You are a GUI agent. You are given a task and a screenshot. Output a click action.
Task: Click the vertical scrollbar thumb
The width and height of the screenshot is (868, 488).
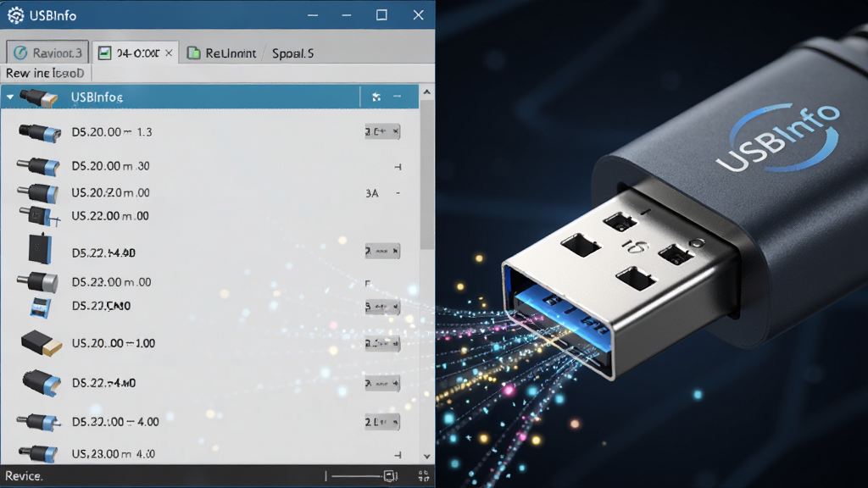pos(427,175)
